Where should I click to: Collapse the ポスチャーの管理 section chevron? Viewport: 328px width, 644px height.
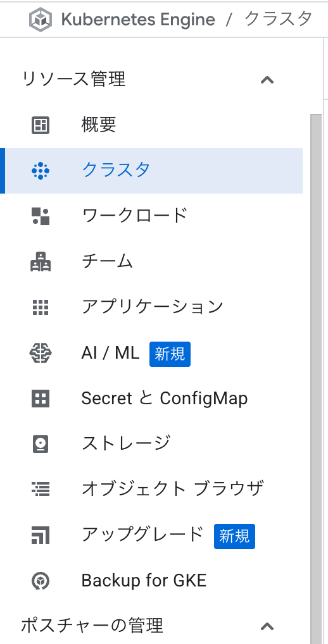[x=267, y=626]
